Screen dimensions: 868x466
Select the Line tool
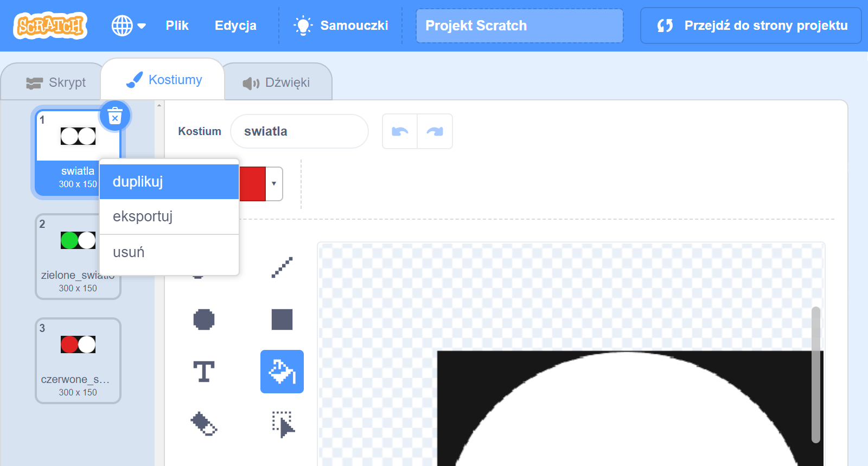(282, 267)
